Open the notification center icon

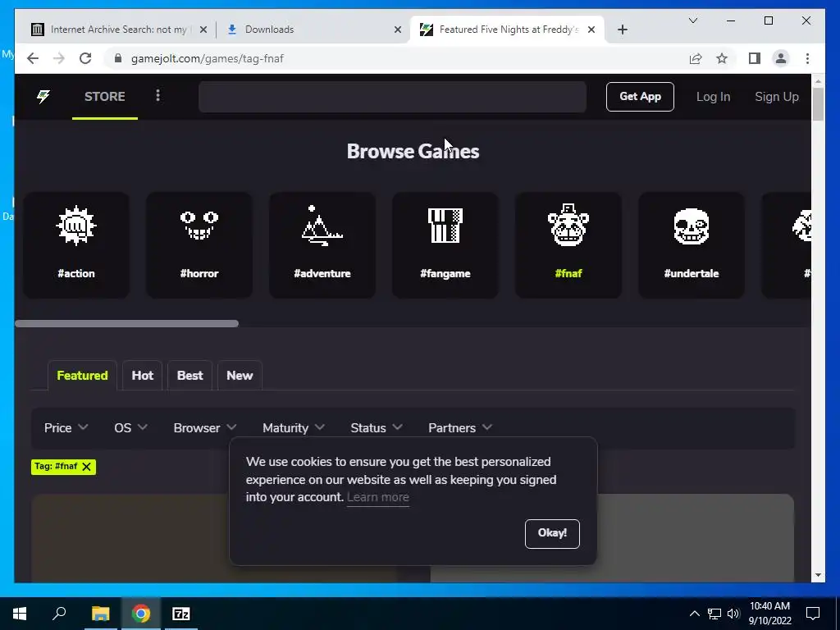pos(813,614)
